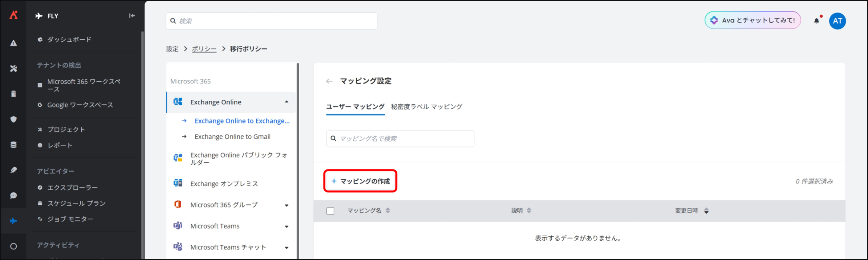The image size is (868, 260).
Task: Click the airplane FLY icon in the left rail
Action: (x=14, y=221)
